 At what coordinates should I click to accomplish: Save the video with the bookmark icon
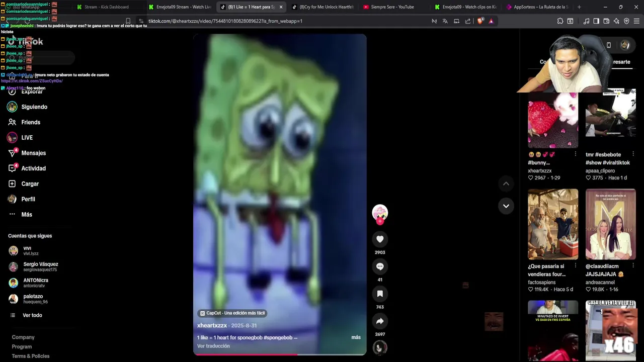coord(380,294)
